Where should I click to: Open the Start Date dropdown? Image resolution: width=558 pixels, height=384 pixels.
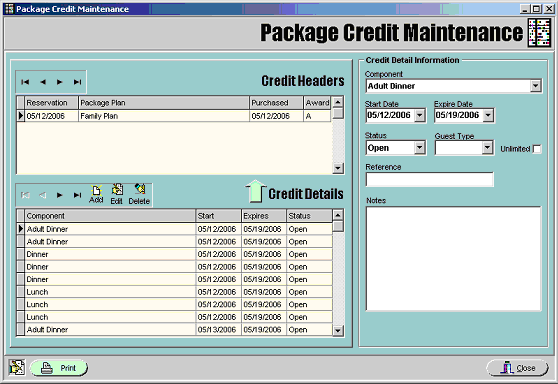(420, 115)
